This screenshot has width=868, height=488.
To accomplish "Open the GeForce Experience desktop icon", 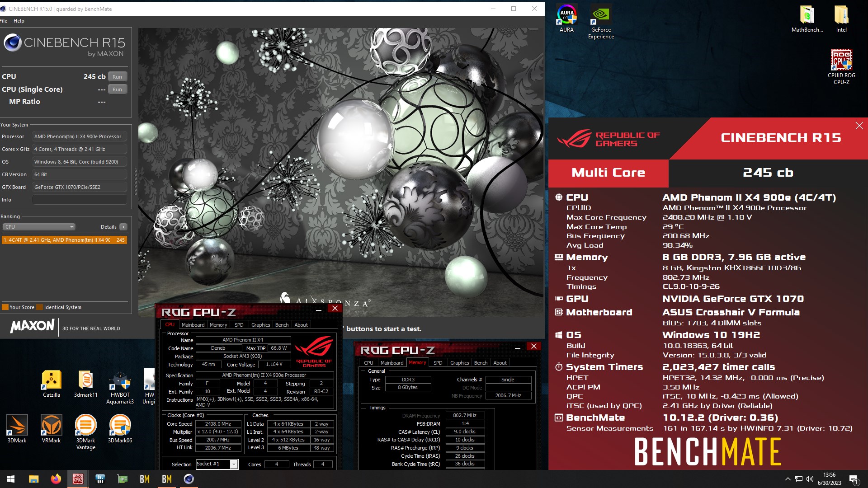I will click(601, 22).
